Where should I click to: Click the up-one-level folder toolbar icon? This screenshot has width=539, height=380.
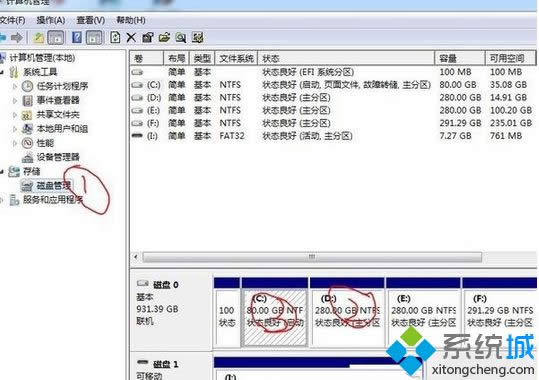38,37
